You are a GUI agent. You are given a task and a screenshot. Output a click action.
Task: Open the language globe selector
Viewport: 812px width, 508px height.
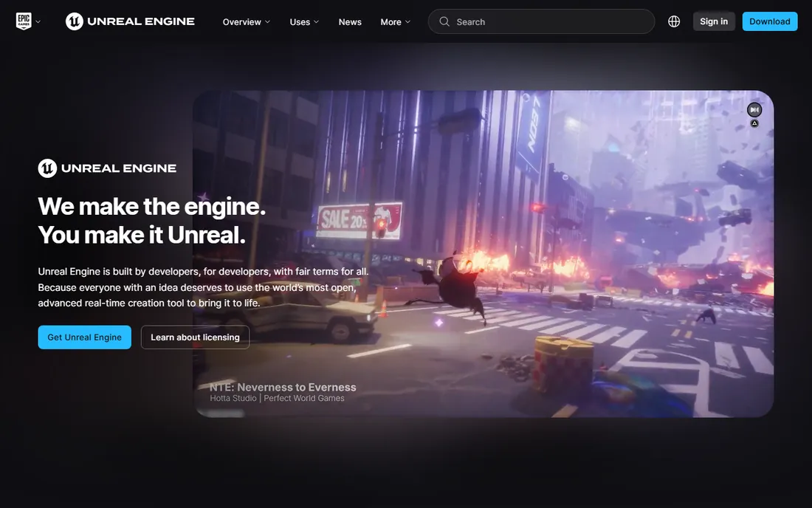674,21
